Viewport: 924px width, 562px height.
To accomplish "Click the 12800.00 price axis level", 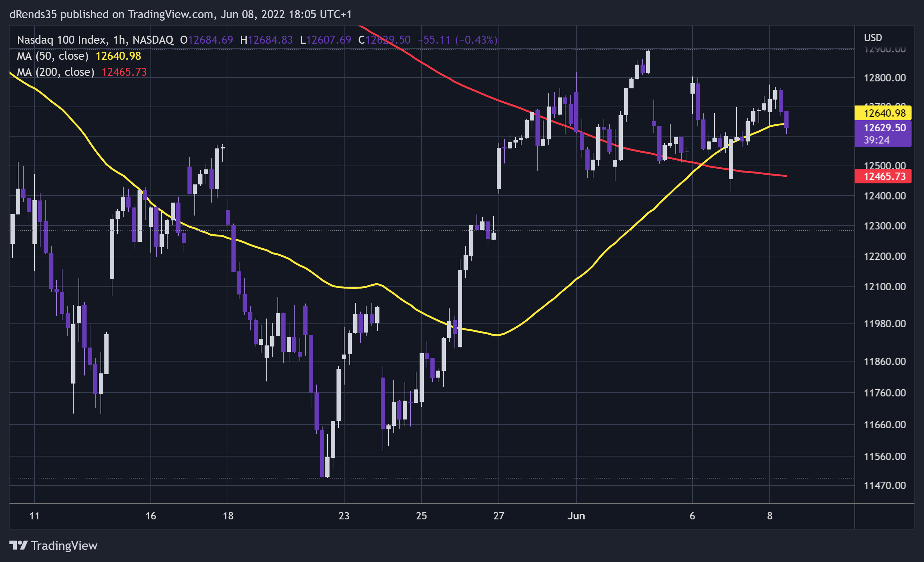I will pos(884,78).
